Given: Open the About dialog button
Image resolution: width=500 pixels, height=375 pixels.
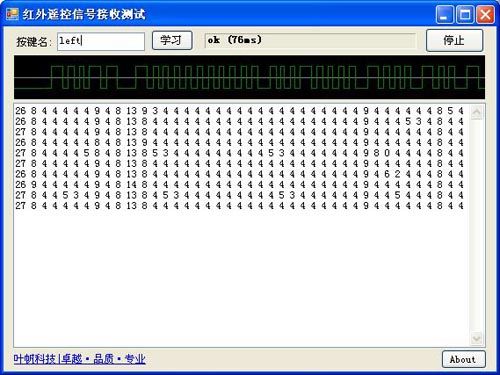Looking at the screenshot, I should click(x=463, y=359).
